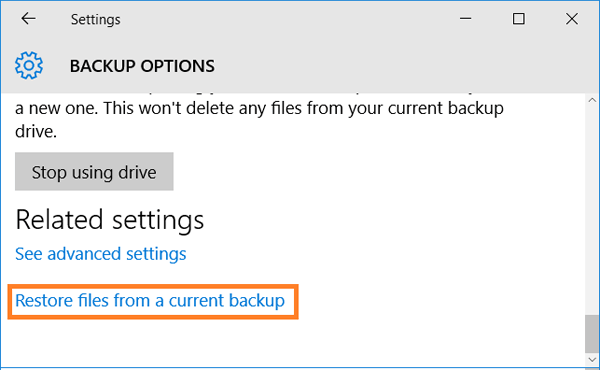This screenshot has width=600, height=370.
Task: Click the scrollbar up arrow
Action: click(592, 100)
